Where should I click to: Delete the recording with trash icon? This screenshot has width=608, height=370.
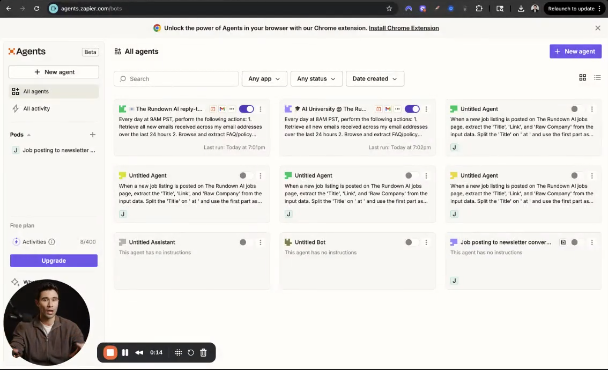pyautogui.click(x=203, y=353)
